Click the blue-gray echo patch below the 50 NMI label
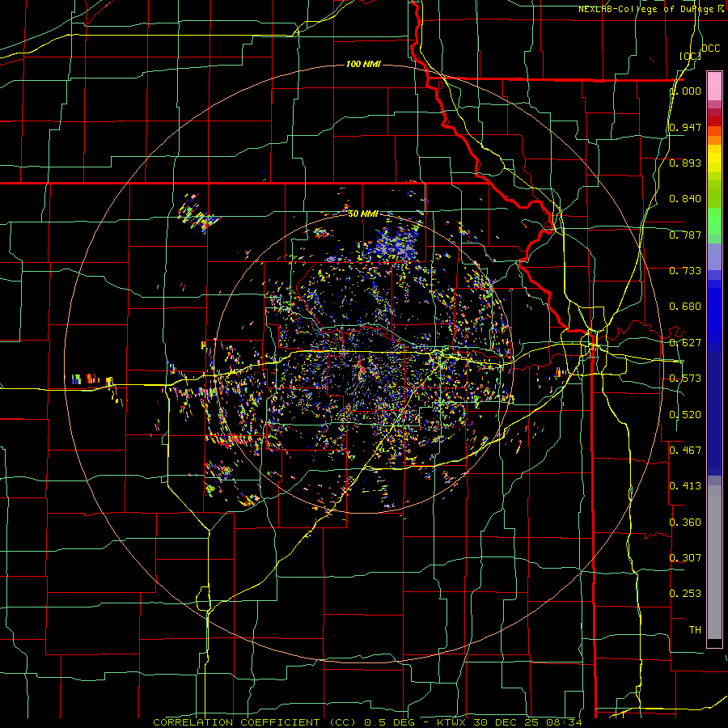Viewport: 728px width, 728px height. 396,244
